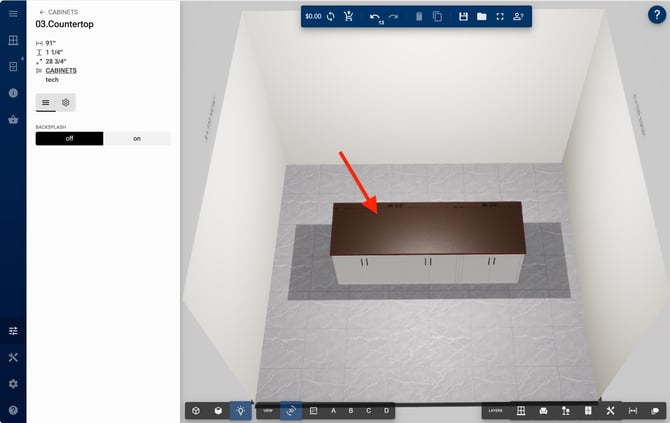Undo the last action
The width and height of the screenshot is (670, 423).
[x=374, y=17]
